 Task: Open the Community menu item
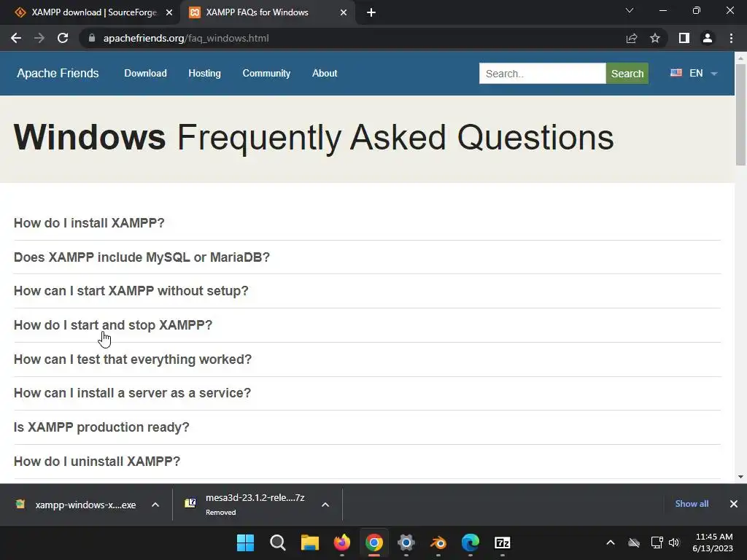click(266, 74)
